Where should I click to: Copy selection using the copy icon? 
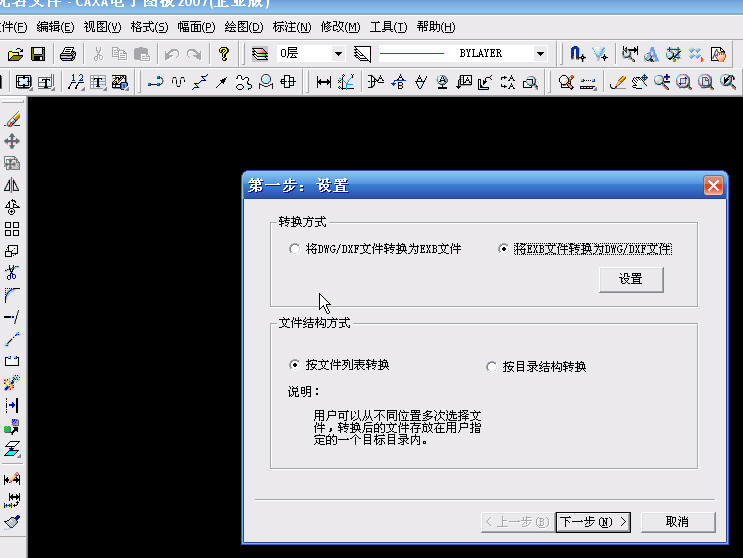[119, 54]
